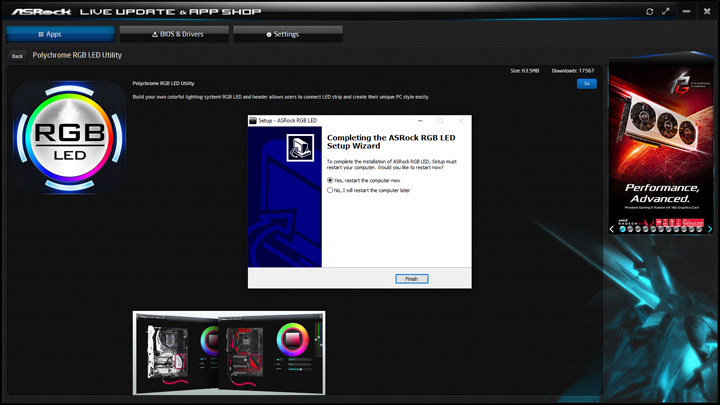Close the ASRock App Shop window
Screen dimensions: 720x405
707,11
